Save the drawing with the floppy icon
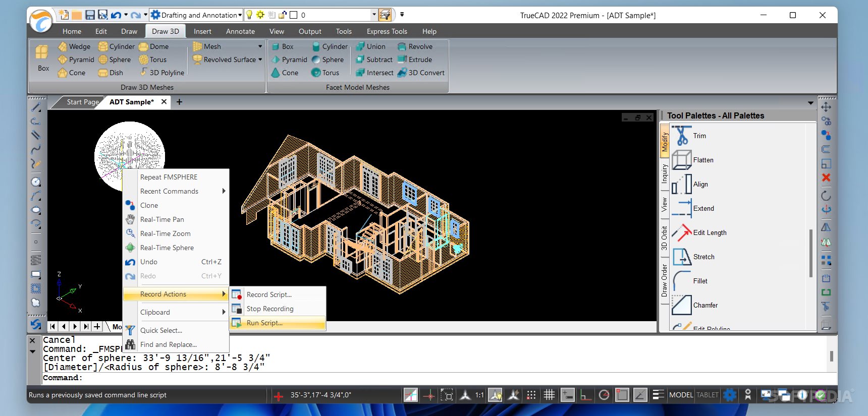868x416 pixels. coord(90,15)
